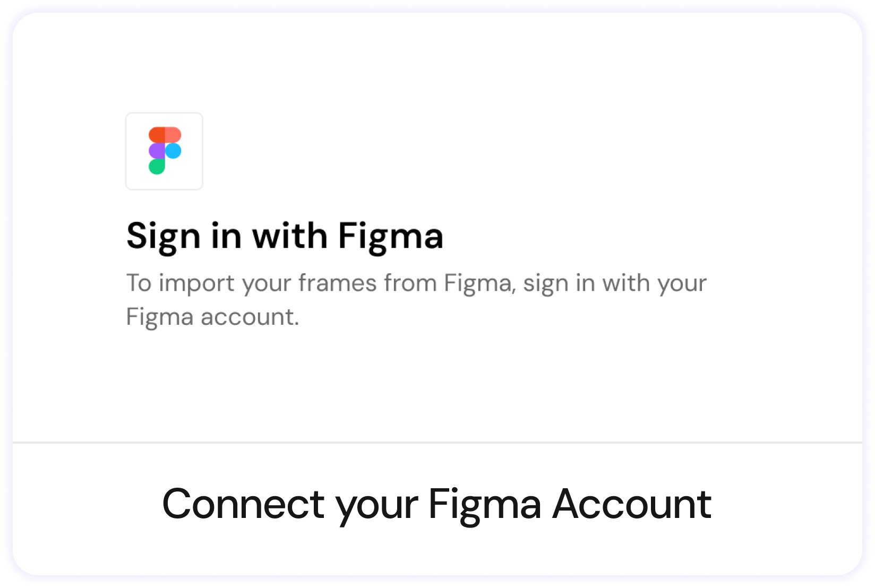Click the Figma logo icon
This screenshot has width=875, height=588.
[x=165, y=151]
